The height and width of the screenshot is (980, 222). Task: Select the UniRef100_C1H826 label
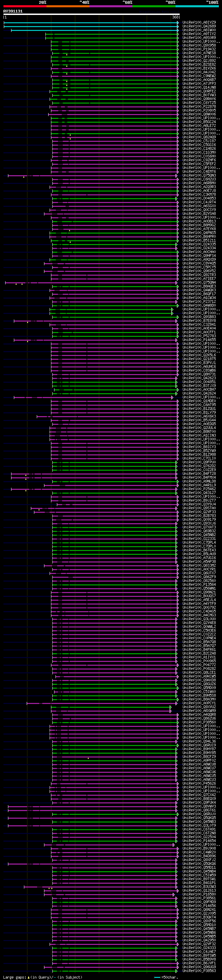[199, 149]
